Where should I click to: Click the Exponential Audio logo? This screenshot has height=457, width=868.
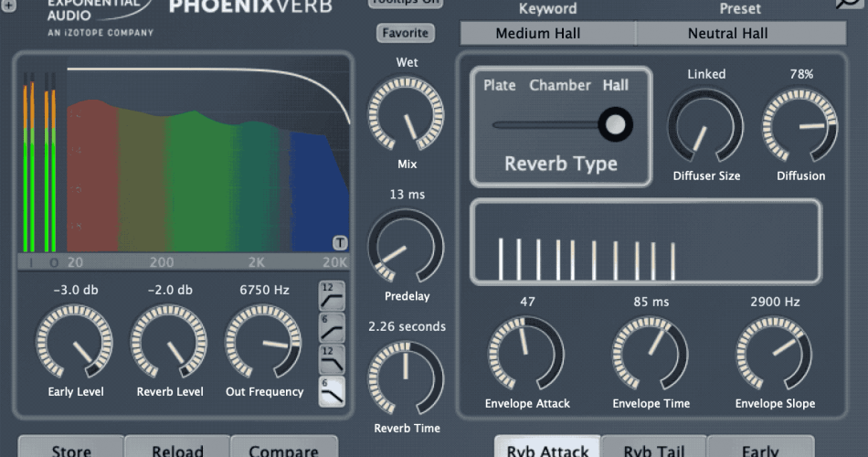tap(100, 18)
